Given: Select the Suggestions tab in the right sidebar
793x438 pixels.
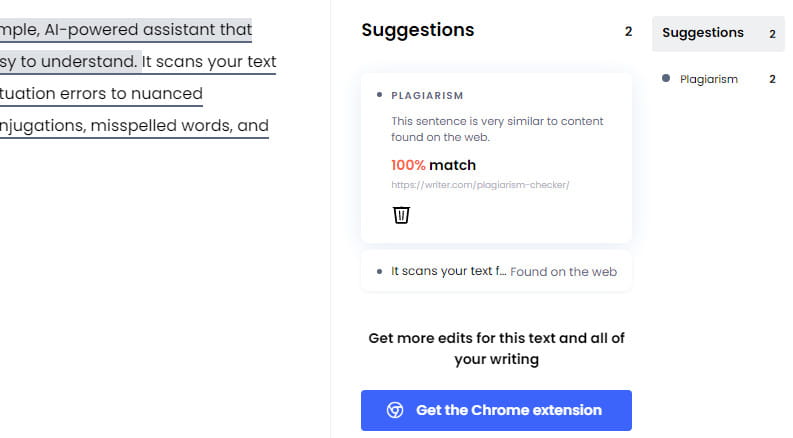Looking at the screenshot, I should pos(718,33).
